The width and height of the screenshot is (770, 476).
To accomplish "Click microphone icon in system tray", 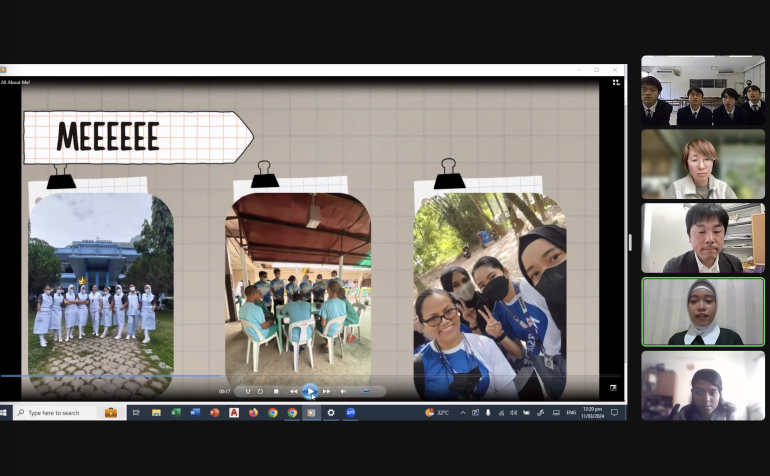I will click(x=488, y=413).
